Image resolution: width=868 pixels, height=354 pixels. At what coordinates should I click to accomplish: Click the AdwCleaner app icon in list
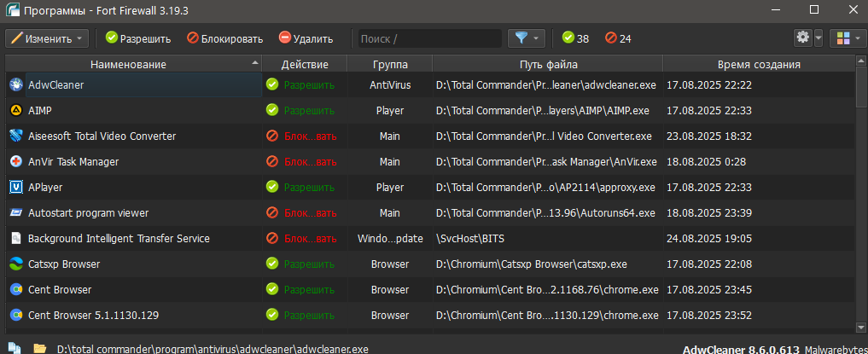coord(16,84)
